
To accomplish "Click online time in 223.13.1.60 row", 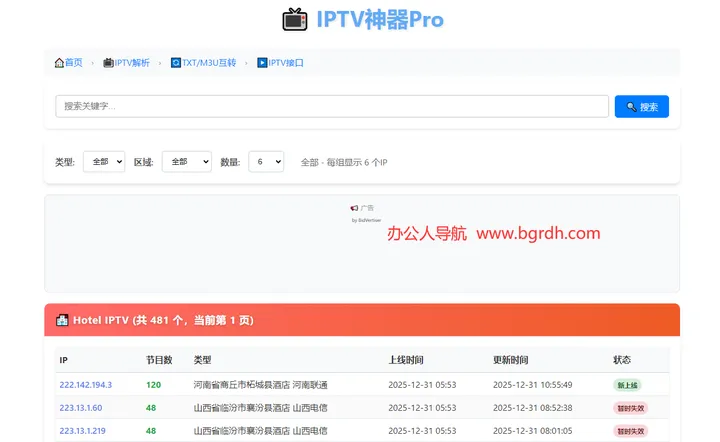I will click(422, 408).
